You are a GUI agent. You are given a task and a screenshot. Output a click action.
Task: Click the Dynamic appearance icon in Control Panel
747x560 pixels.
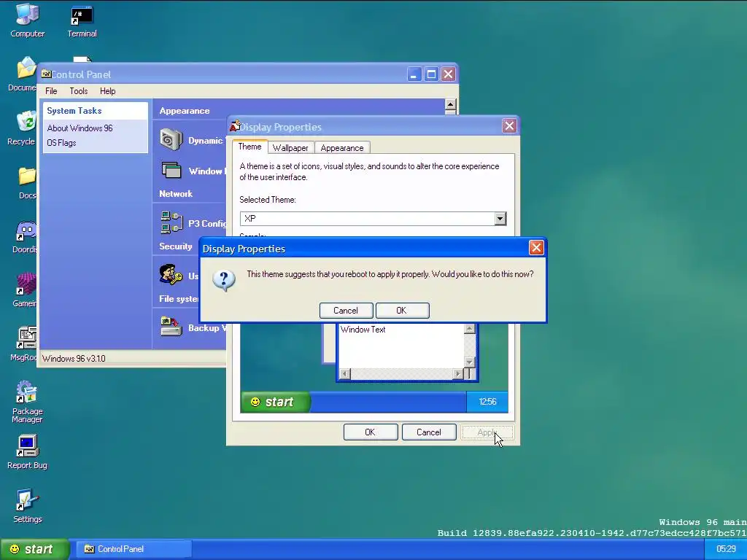[x=171, y=140]
